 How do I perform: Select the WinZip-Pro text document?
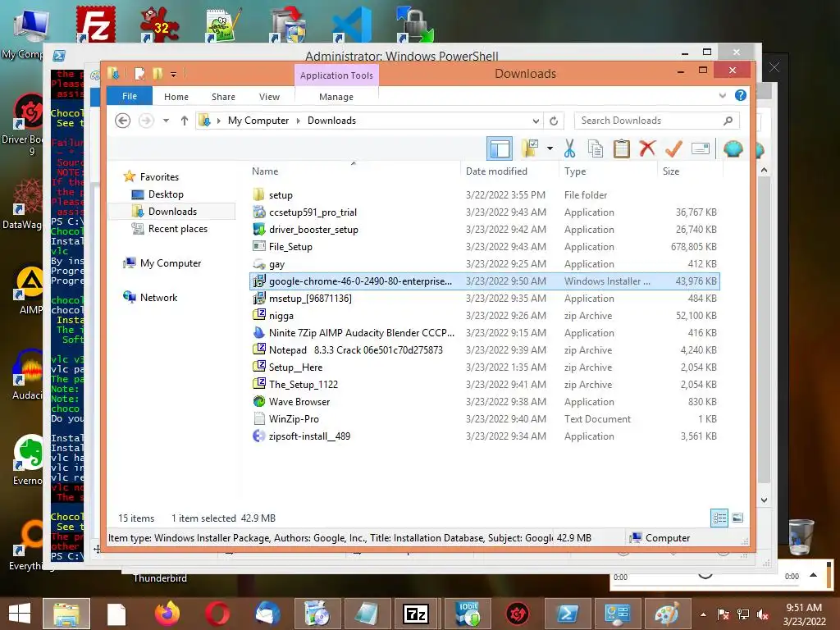485,419
